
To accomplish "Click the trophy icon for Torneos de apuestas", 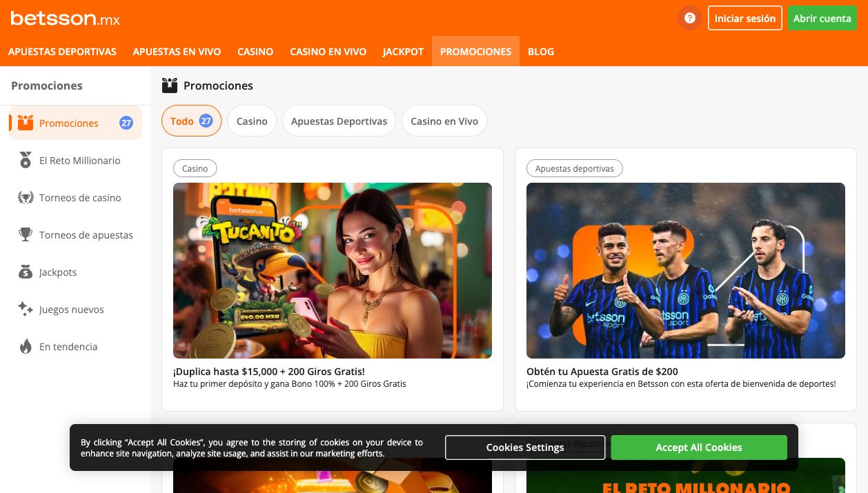I will [26, 234].
